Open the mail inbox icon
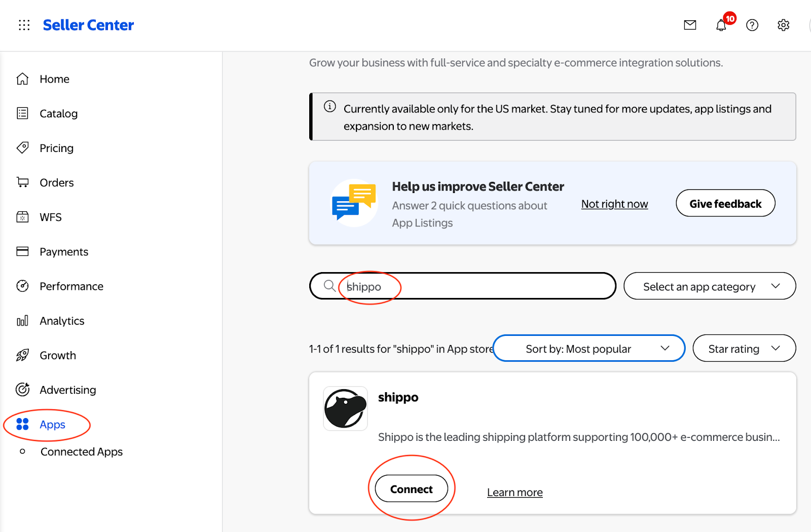Screen dimensions: 811x532 [690, 25]
